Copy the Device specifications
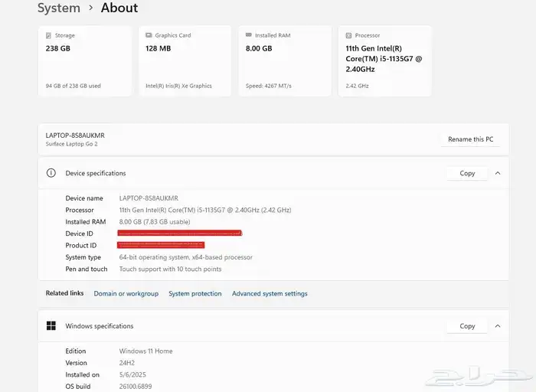 pos(467,173)
